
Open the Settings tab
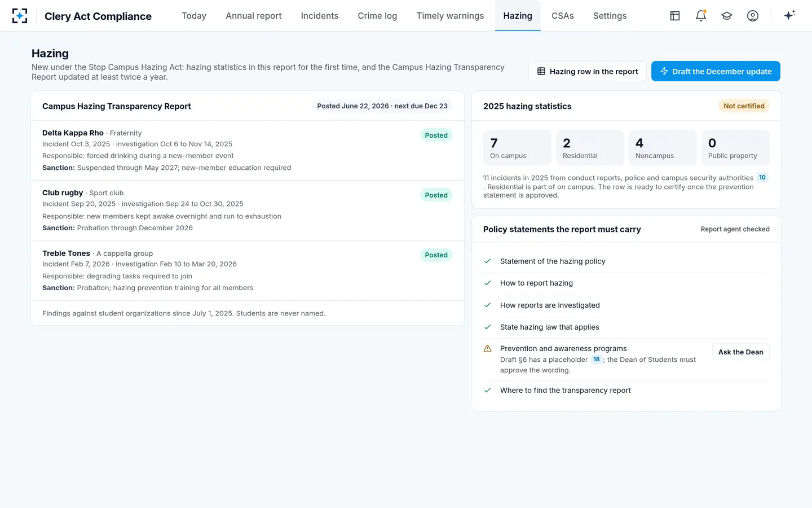tap(610, 16)
